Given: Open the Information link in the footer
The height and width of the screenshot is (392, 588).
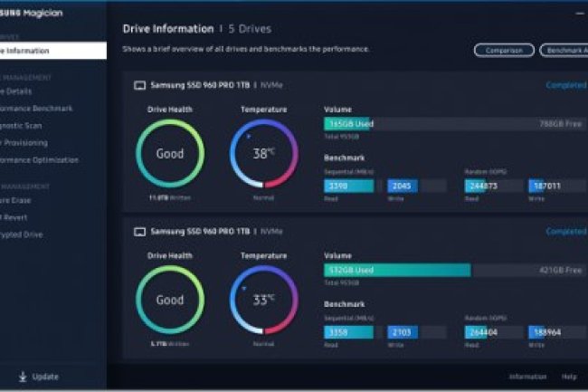Looking at the screenshot, I should click(527, 377).
